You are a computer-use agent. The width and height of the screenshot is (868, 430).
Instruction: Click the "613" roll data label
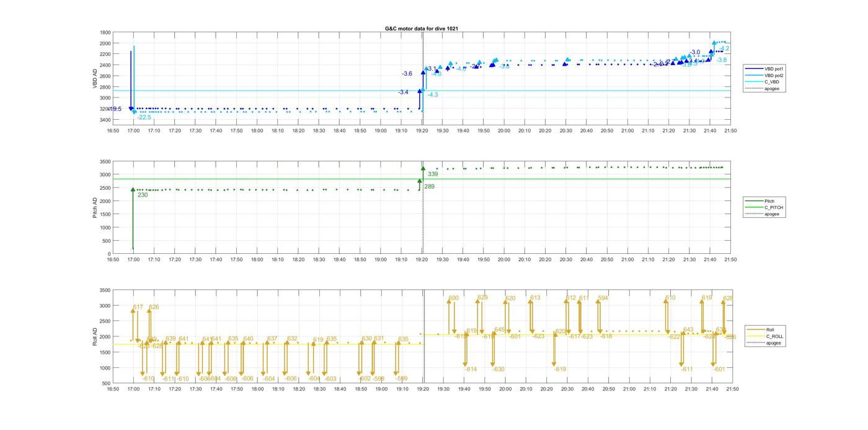pos(535,298)
